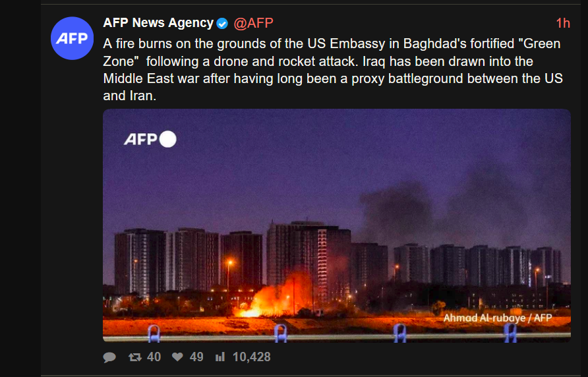Click the tall lit building in photo
This screenshot has height=377, width=588.
coord(322,262)
